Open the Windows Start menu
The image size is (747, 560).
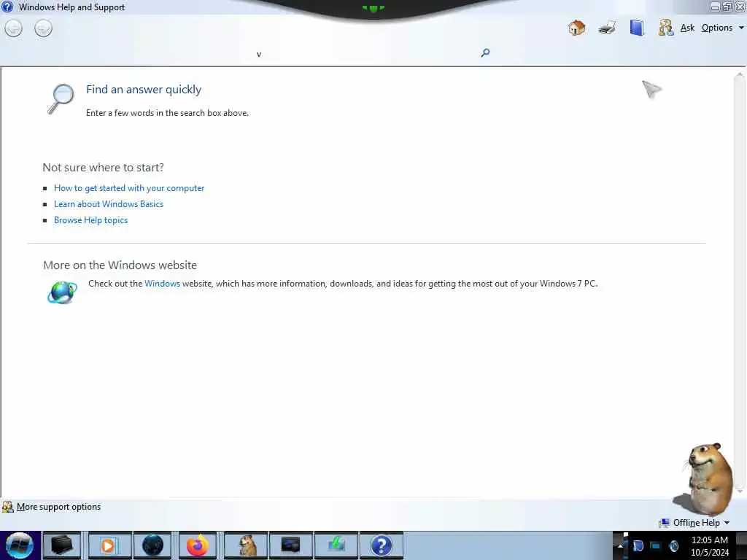(20, 545)
